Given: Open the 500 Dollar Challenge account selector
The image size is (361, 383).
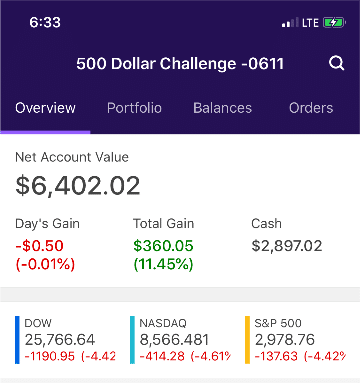Looking at the screenshot, I should click(x=180, y=63).
